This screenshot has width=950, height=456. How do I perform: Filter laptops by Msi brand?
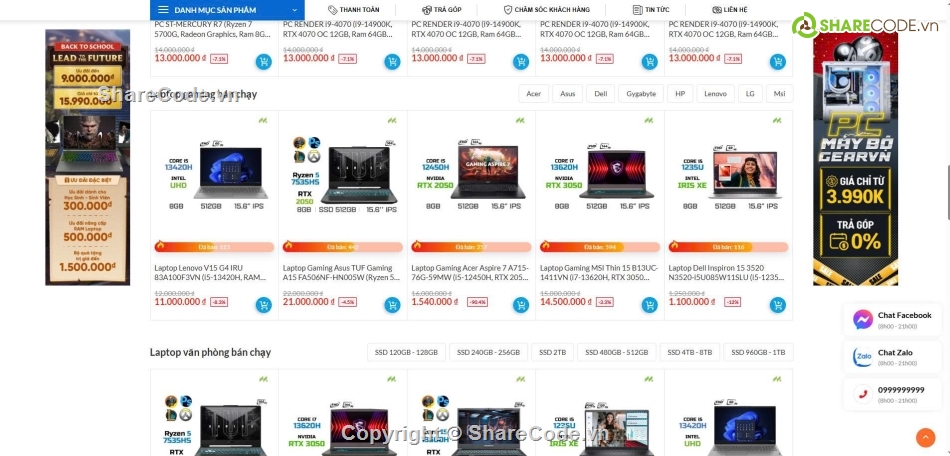coord(780,94)
